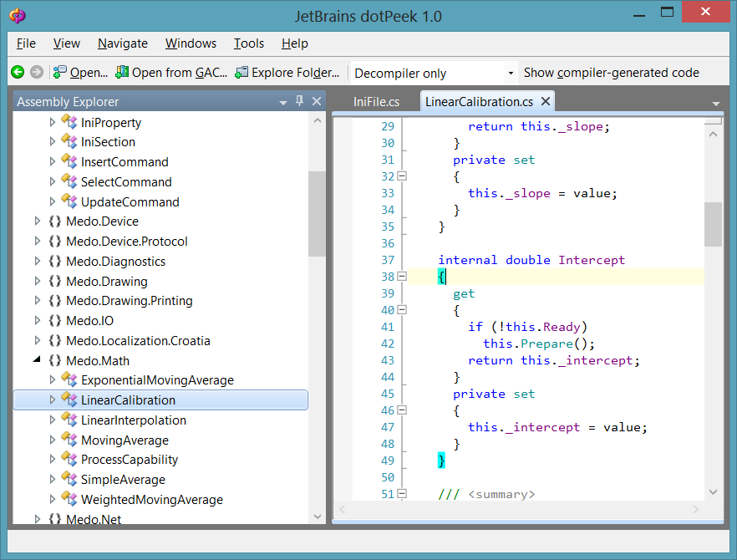Collapse code fold at line 38
737x560 pixels.
402,277
